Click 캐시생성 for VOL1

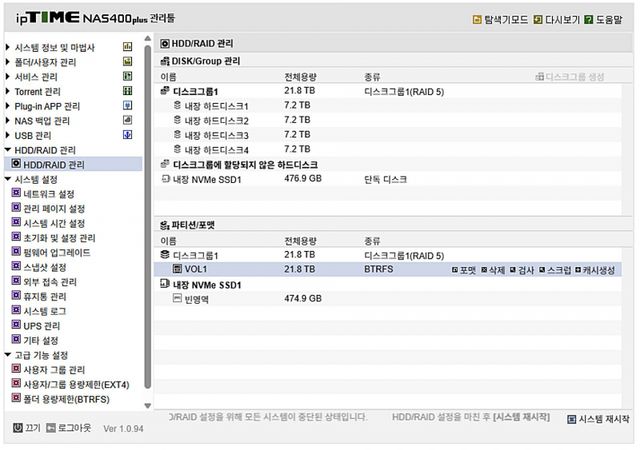pos(598,270)
